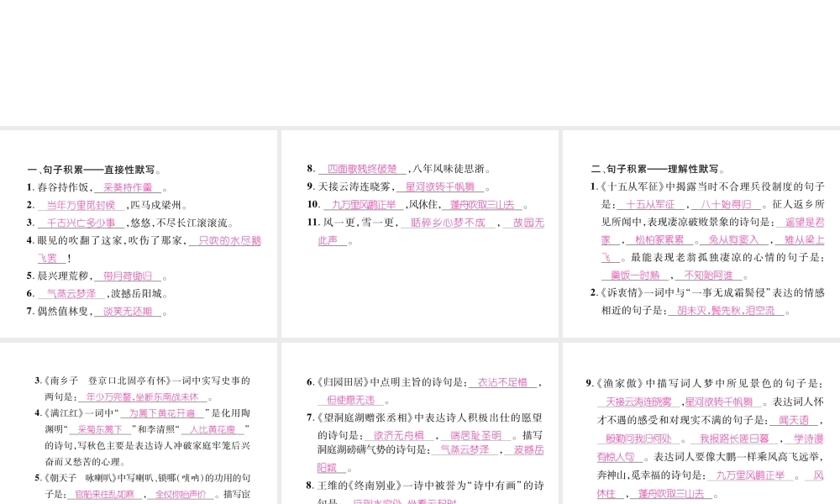
Task: Click 天接云涛连晓雾 in the 渔家傲 slide
Action: (638, 402)
